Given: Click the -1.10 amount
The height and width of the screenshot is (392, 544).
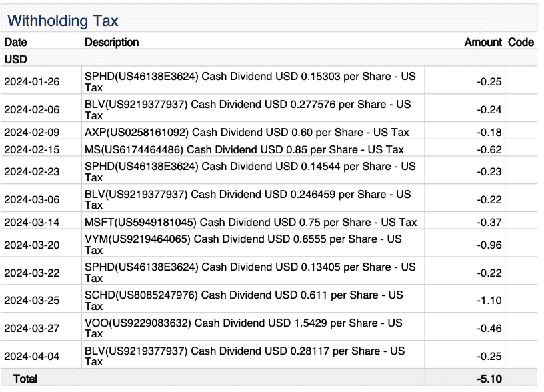Looking at the screenshot, I should (x=489, y=300).
